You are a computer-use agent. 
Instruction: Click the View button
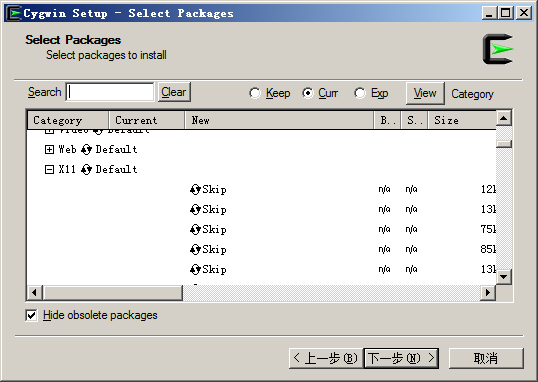pos(425,93)
